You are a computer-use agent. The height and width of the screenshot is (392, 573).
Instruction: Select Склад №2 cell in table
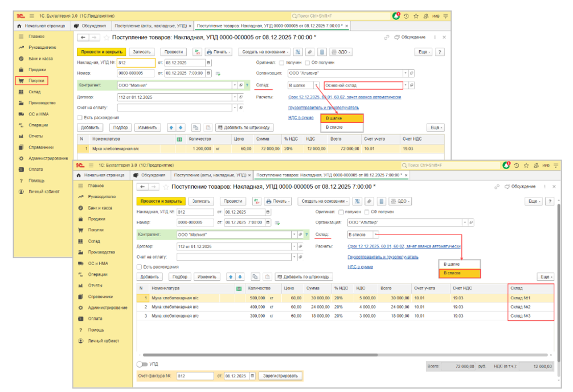click(531, 307)
